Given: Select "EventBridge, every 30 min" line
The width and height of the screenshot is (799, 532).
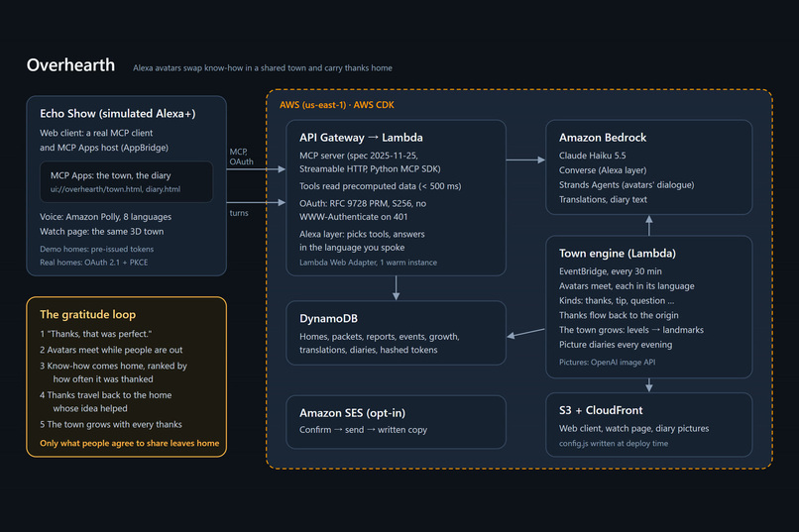Looking at the screenshot, I should [611, 271].
